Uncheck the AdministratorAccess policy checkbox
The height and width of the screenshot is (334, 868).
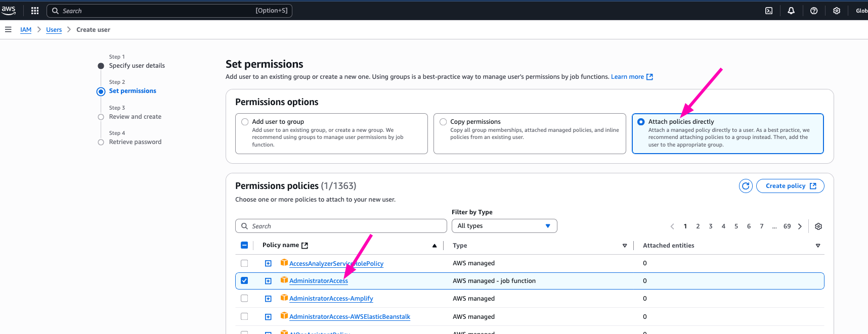(x=244, y=280)
